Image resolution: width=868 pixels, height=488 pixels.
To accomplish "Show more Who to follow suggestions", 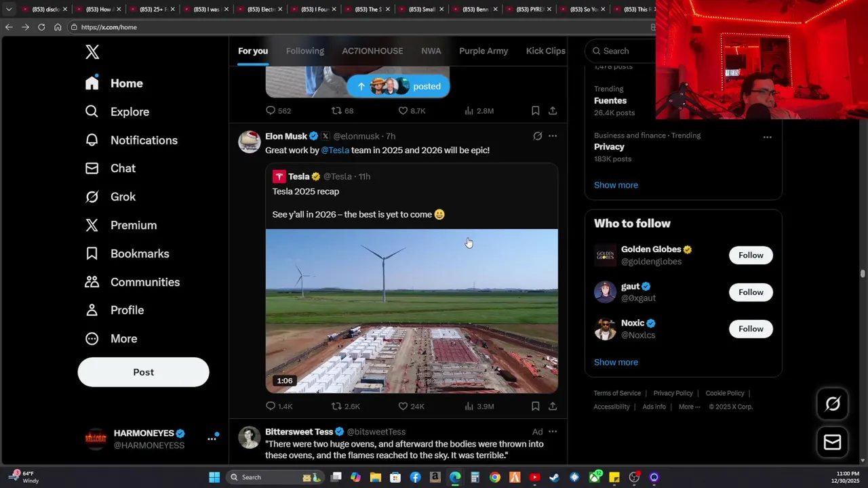I will click(x=616, y=362).
